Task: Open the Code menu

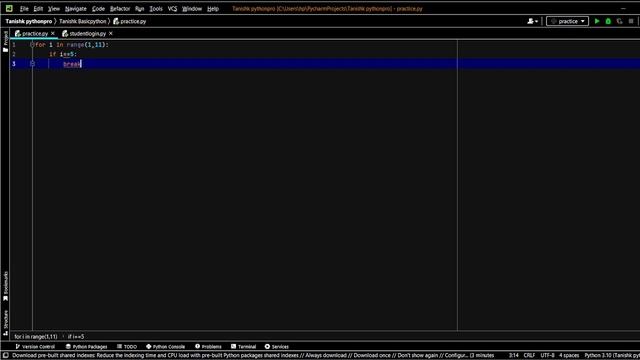Action: 98,9
